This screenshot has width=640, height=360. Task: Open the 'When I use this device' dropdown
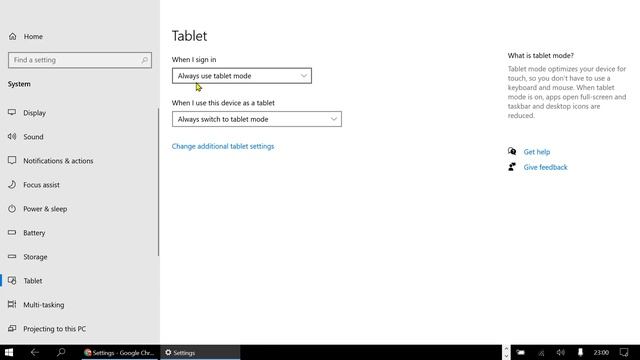click(257, 119)
